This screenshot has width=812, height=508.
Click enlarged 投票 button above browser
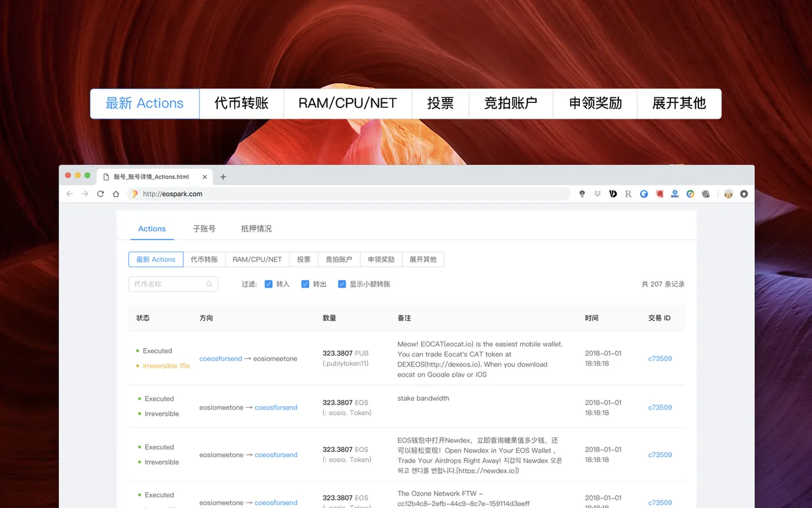pos(441,104)
